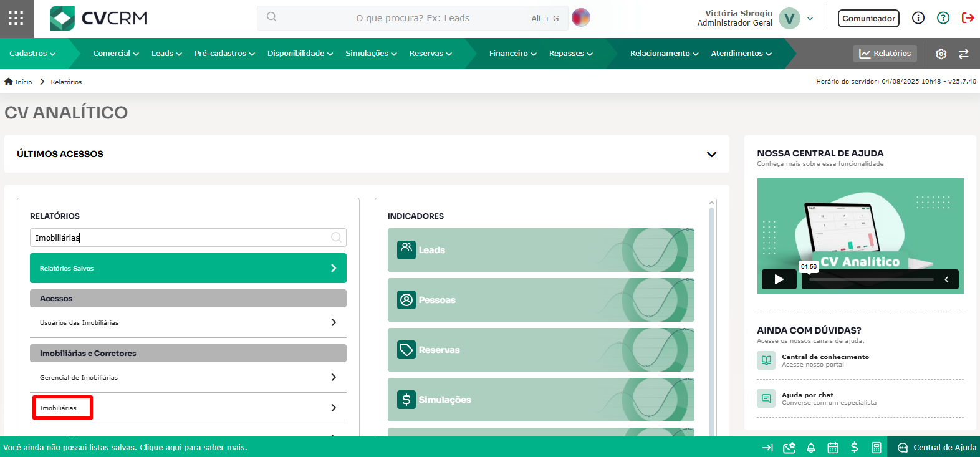Open the apps grid menu icon

pyautogui.click(x=16, y=18)
